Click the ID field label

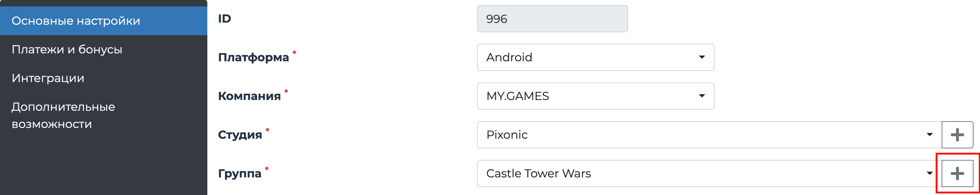[225, 19]
